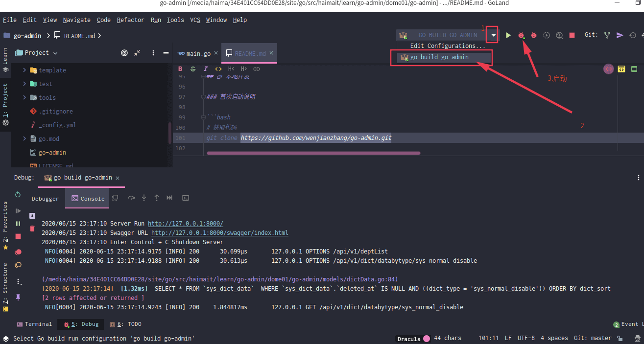This screenshot has height=344, width=644.
Task: Click the Git: master branch widget
Action: pyautogui.click(x=593, y=338)
